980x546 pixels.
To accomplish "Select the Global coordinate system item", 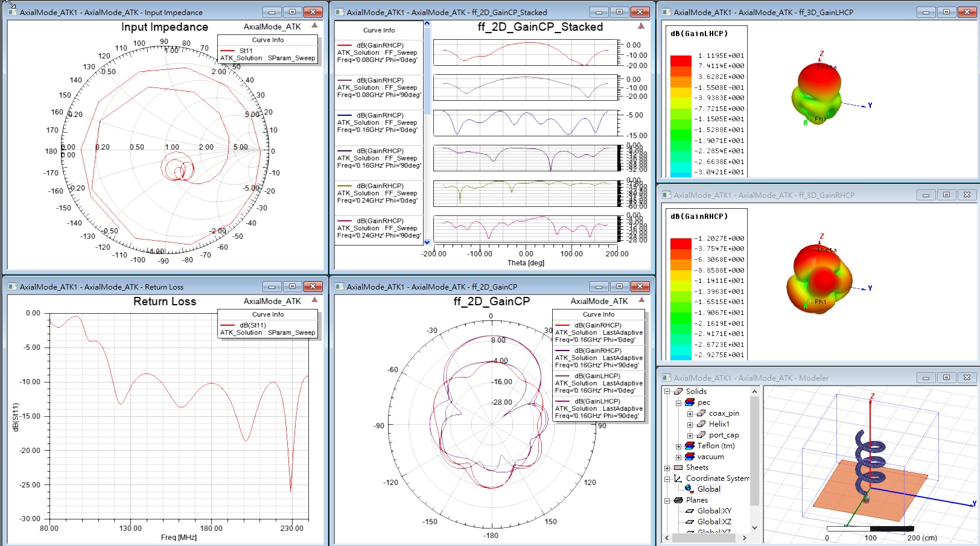I will [x=709, y=489].
